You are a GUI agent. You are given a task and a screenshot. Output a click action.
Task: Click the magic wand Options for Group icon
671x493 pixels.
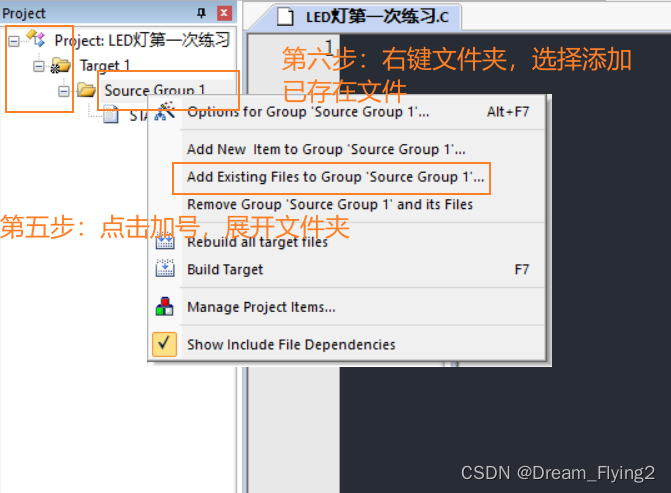click(165, 111)
